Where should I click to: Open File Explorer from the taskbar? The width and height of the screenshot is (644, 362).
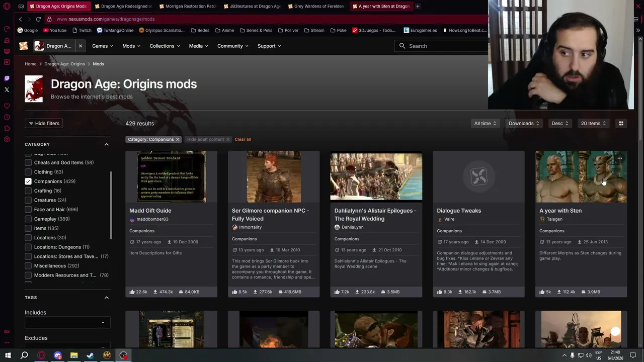click(74, 355)
